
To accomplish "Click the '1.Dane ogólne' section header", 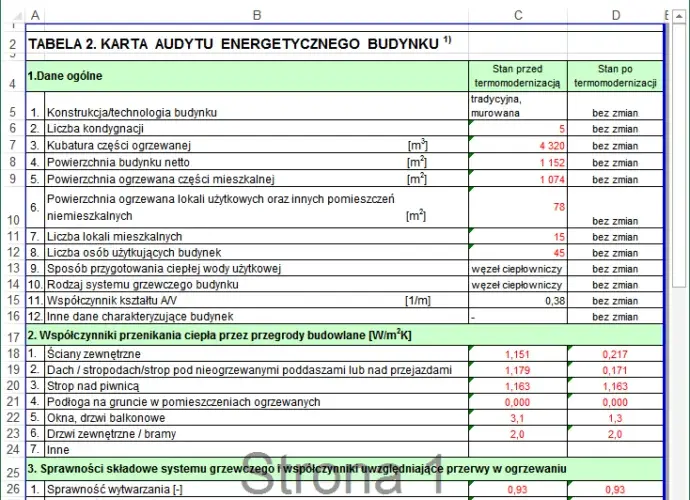I will [247, 76].
